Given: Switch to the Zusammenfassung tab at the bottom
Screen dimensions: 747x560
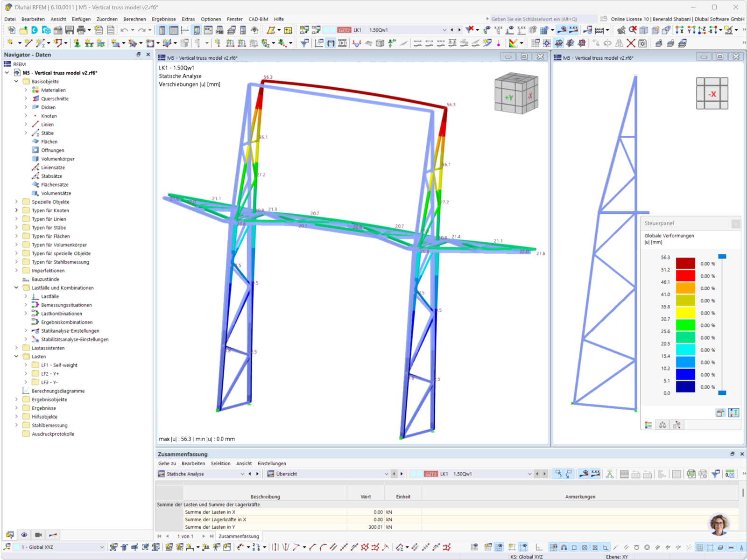Looking at the screenshot, I should [239, 536].
